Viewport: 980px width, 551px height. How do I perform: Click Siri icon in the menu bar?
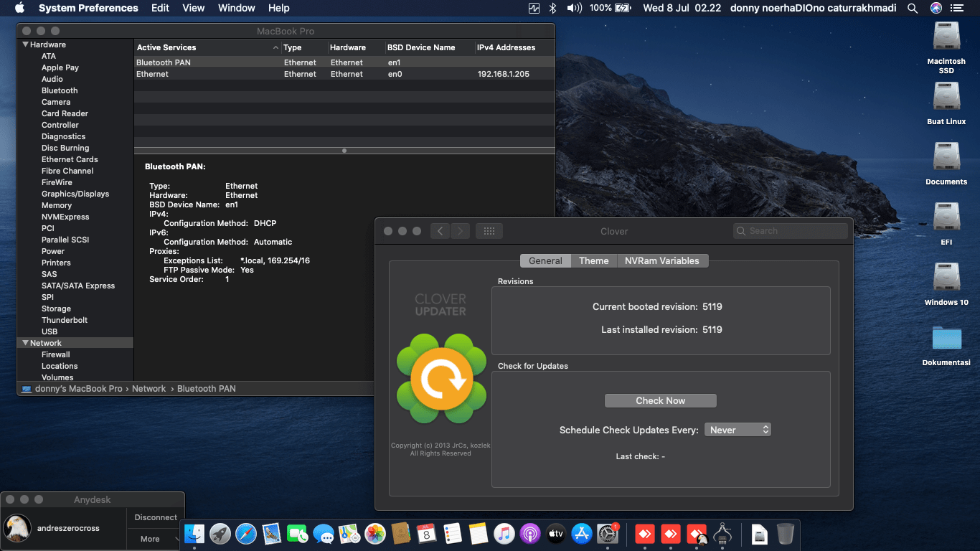pyautogui.click(x=936, y=8)
